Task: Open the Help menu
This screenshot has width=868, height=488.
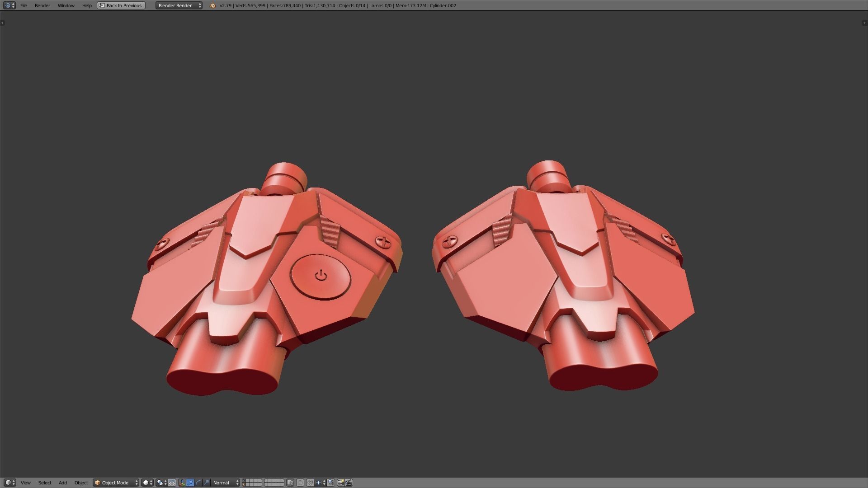Action: coord(87,5)
